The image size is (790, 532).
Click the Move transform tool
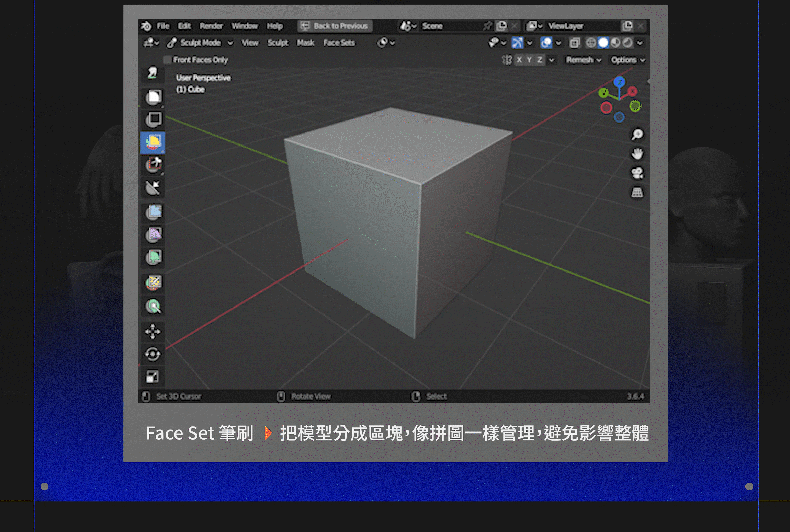coord(153,332)
